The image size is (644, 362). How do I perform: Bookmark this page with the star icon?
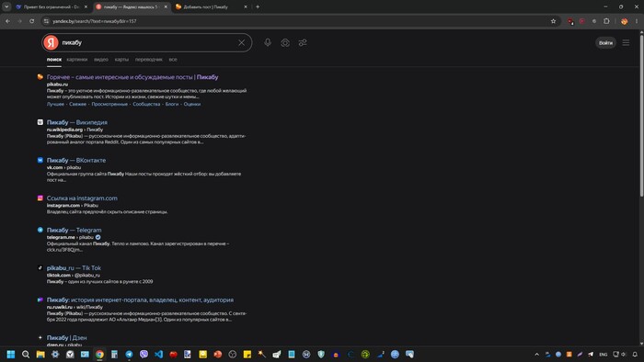553,21
